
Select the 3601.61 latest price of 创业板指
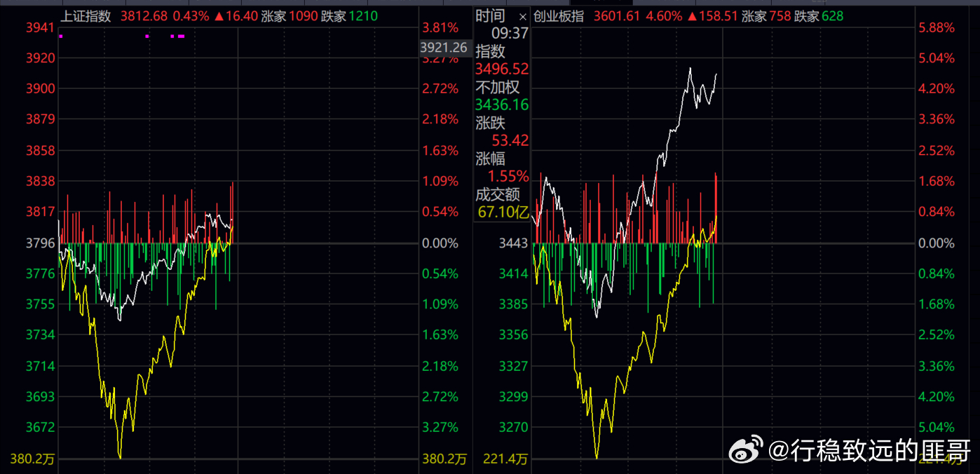pyautogui.click(x=617, y=16)
